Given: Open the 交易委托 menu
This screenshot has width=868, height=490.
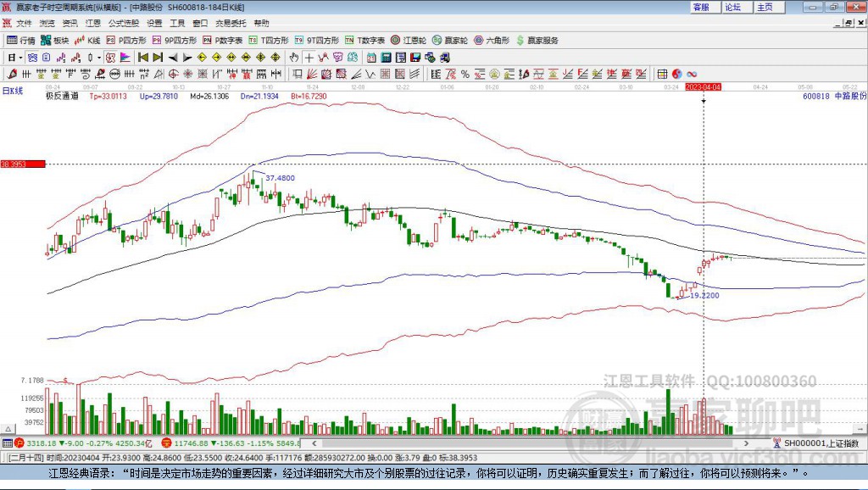Looking at the screenshot, I should tap(231, 23).
